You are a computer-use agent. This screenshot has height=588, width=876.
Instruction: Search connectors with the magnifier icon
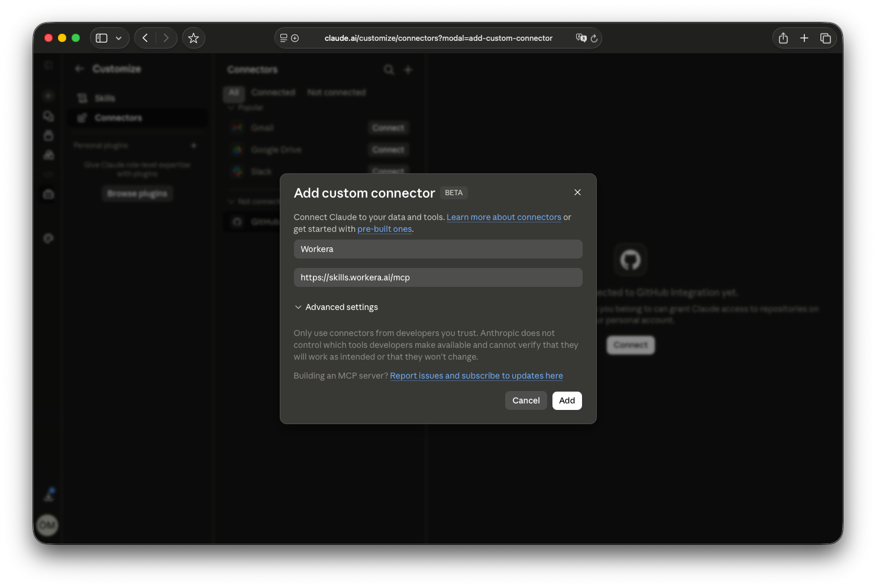[389, 70]
